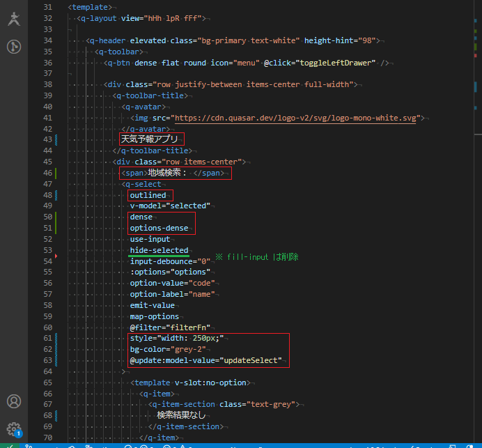Click the @filter="filterFn" attribute
482x448 pixels.
pos(170,327)
